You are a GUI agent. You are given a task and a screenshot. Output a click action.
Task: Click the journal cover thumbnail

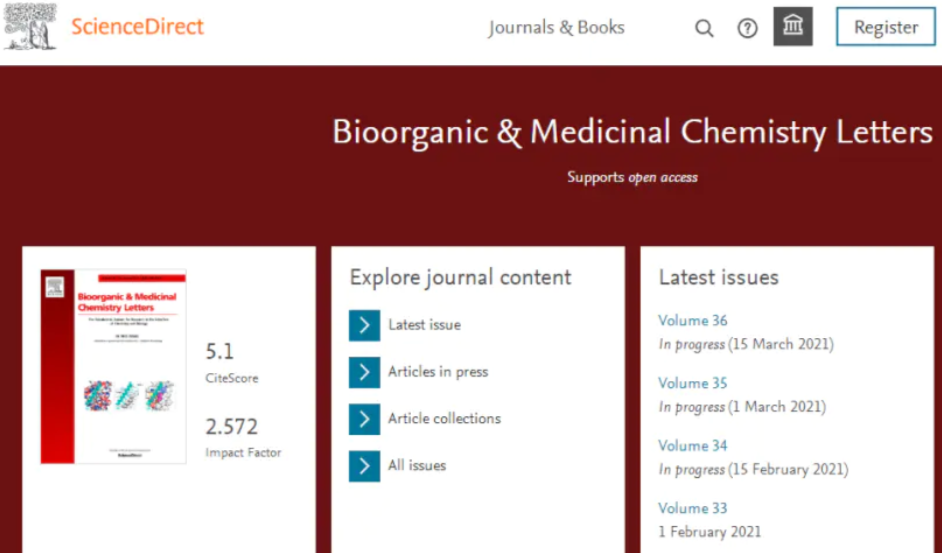(x=113, y=367)
